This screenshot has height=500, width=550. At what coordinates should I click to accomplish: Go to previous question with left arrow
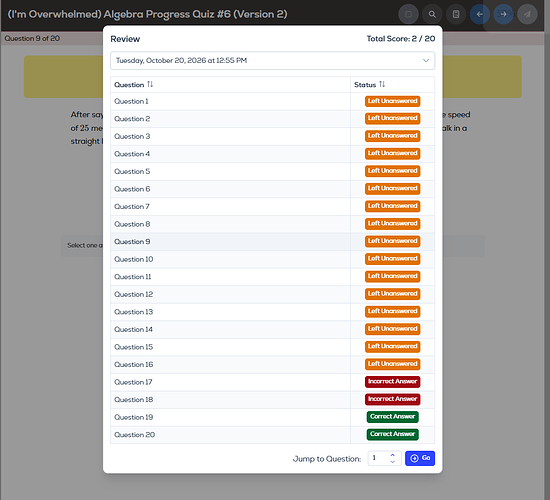[x=480, y=14]
